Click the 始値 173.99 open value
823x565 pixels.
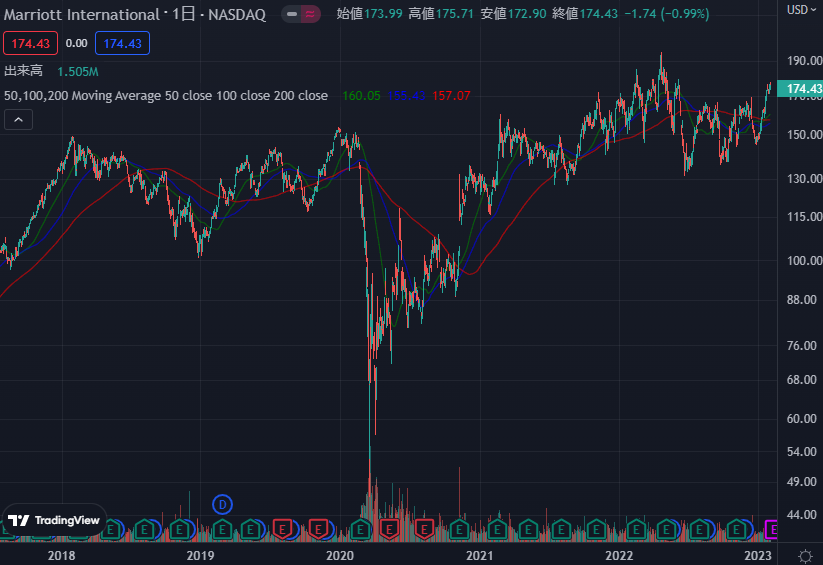coord(370,14)
